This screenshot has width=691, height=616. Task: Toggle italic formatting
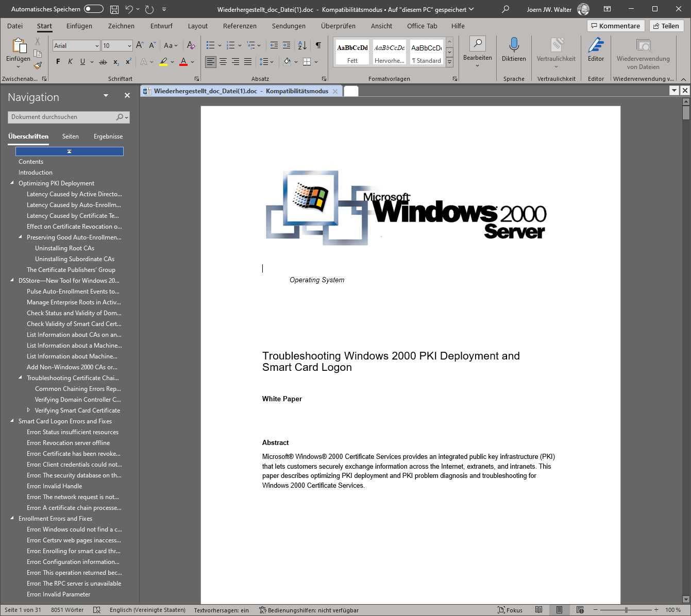tap(71, 62)
